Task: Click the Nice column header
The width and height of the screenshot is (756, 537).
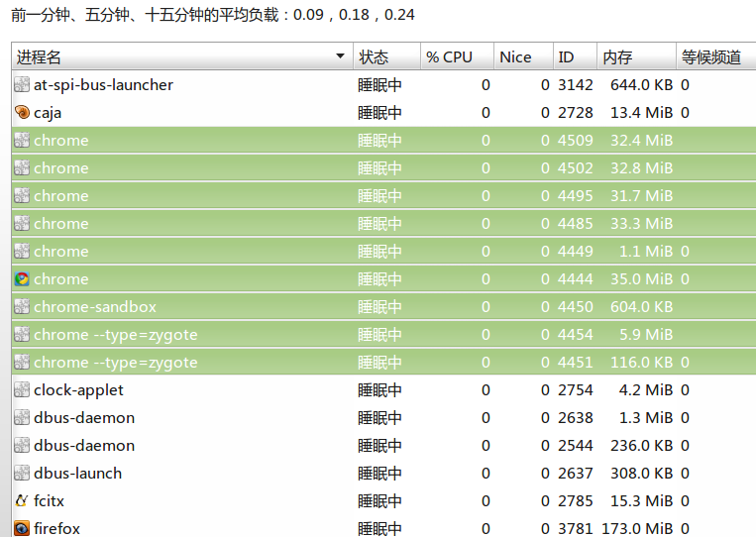Action: 523,56
